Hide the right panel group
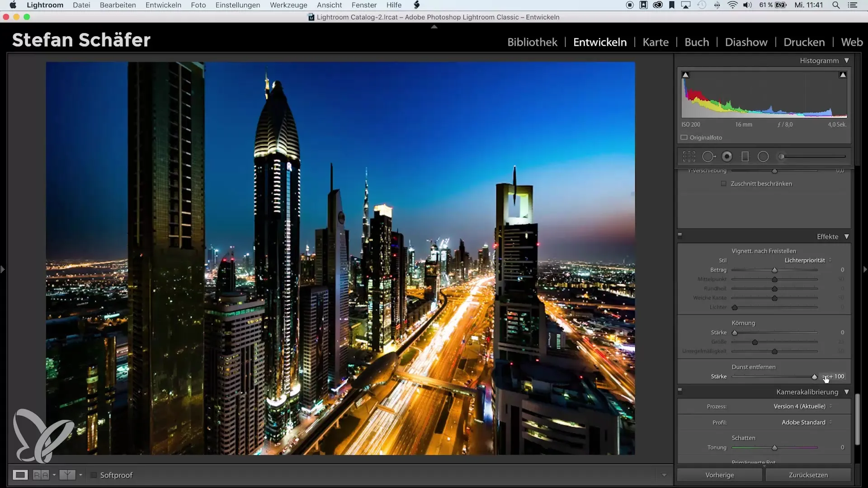 (x=865, y=270)
